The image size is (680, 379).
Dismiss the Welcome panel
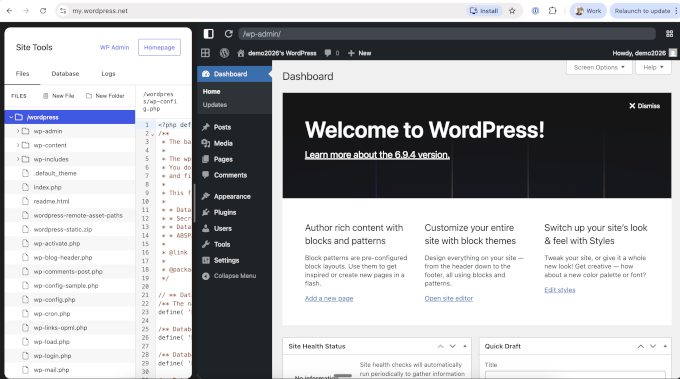point(644,106)
